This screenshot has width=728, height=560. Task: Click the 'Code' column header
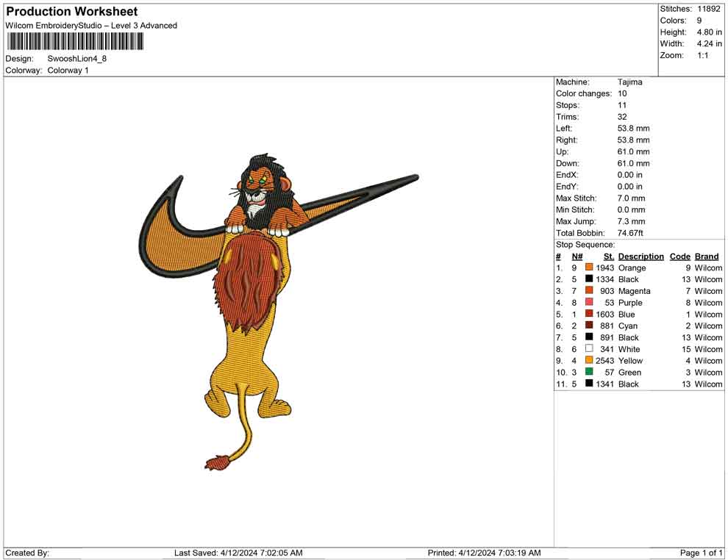coord(679,256)
